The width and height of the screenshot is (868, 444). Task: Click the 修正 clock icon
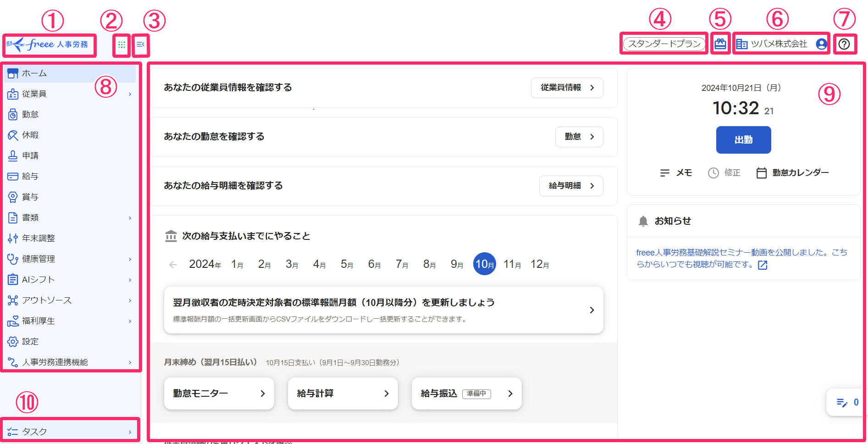pyautogui.click(x=713, y=173)
